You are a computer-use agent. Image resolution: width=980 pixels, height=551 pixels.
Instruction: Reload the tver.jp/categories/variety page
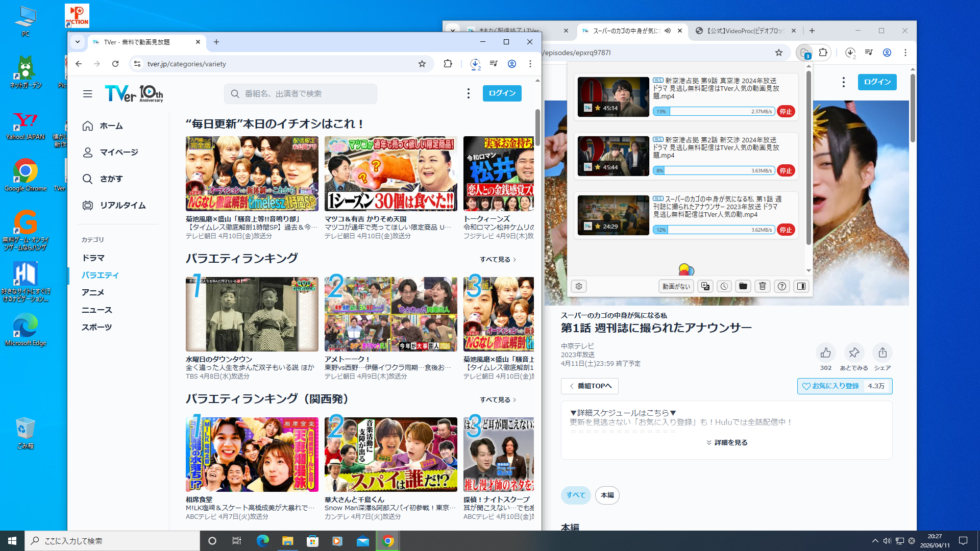(x=115, y=64)
